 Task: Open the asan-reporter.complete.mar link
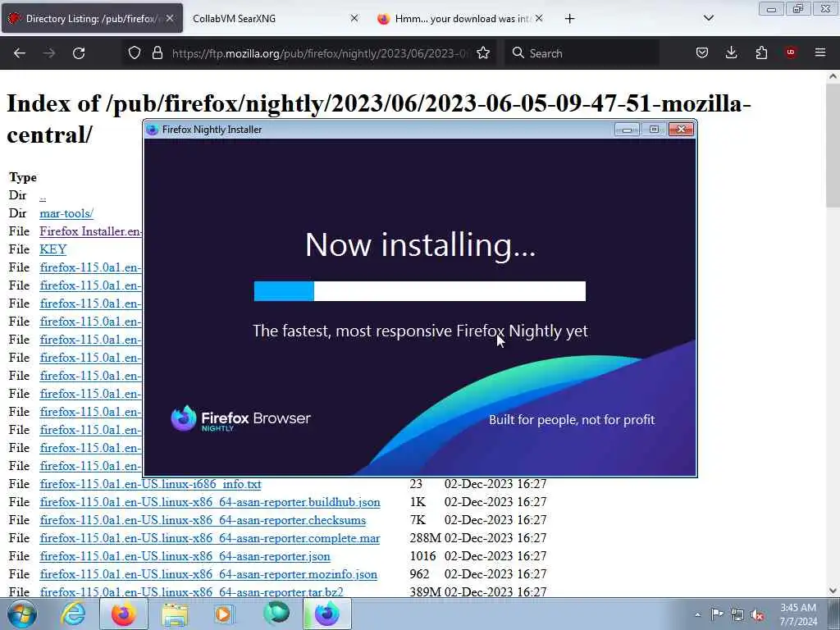pos(210,538)
